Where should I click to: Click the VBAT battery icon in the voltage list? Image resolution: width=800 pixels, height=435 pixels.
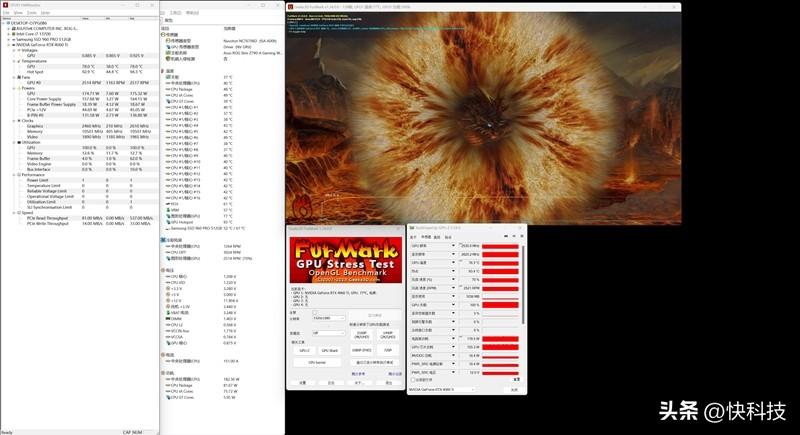[x=167, y=313]
